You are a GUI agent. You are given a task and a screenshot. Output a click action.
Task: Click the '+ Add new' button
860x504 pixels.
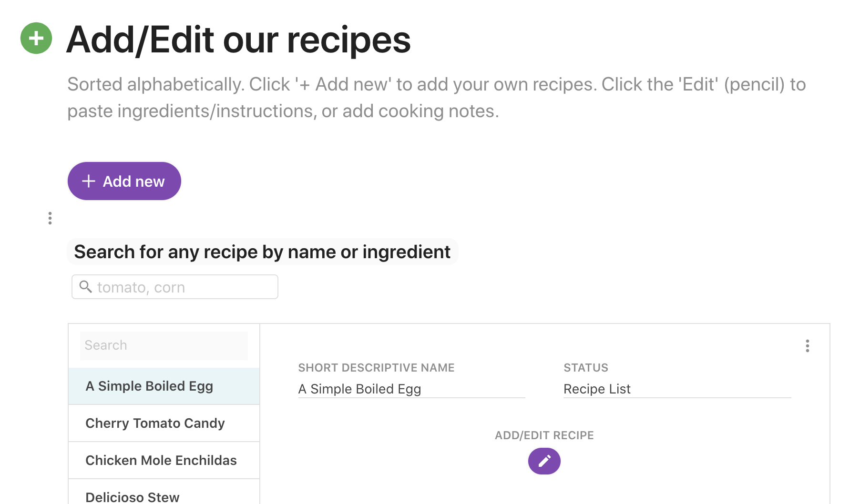(x=124, y=181)
